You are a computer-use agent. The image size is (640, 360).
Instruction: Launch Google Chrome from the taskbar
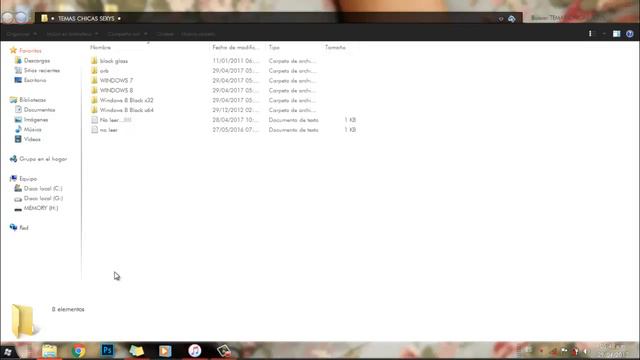[x=78, y=351]
